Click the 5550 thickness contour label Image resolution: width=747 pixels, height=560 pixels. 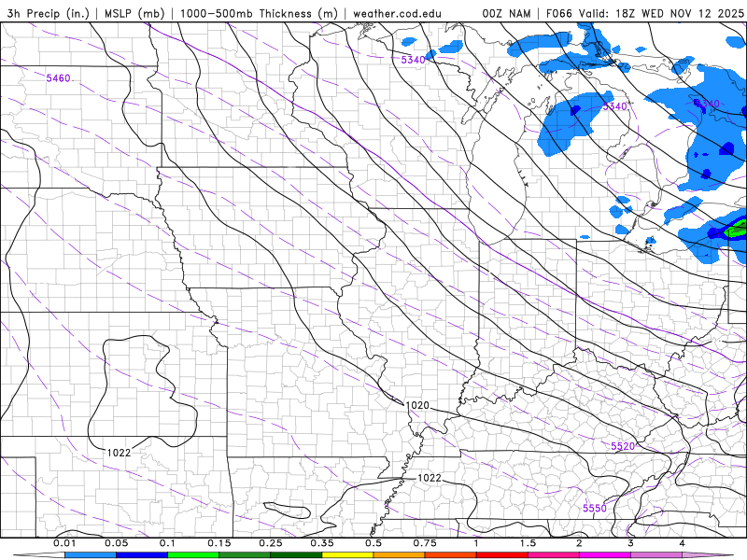(595, 508)
